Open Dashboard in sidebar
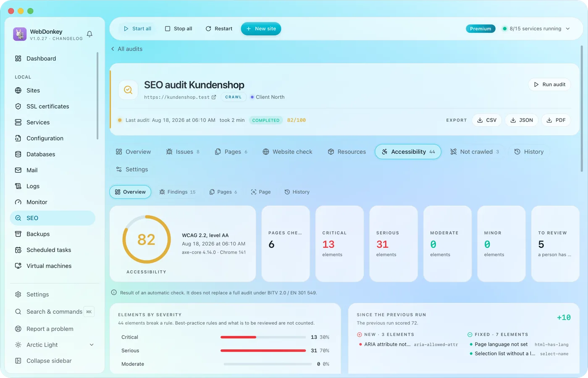The width and height of the screenshot is (588, 378). 52,58
